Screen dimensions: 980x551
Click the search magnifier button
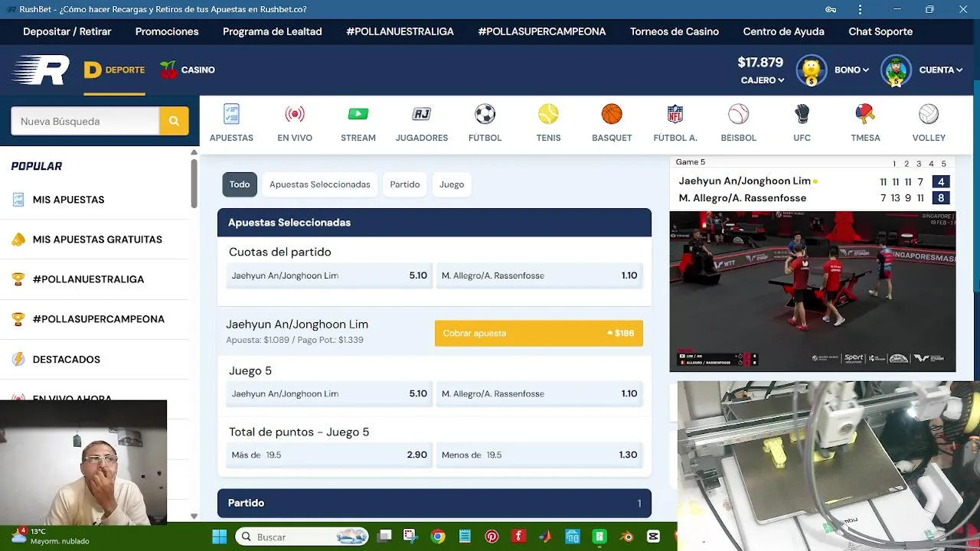(174, 121)
